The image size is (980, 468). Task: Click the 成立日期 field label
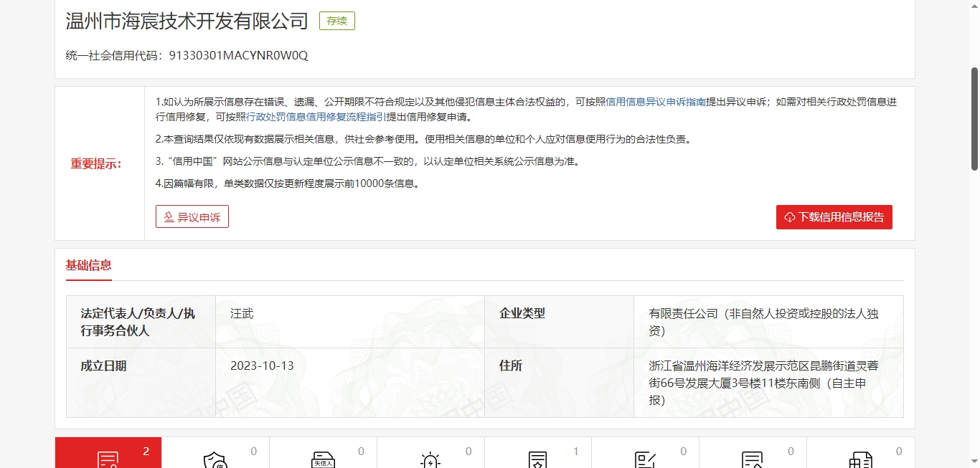(x=103, y=366)
